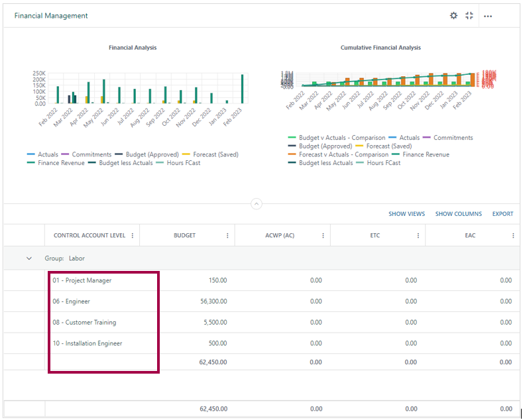This screenshot has width=523, height=420.
Task: Click the Cumulative Financial Analysis chart title
Action: pos(380,48)
